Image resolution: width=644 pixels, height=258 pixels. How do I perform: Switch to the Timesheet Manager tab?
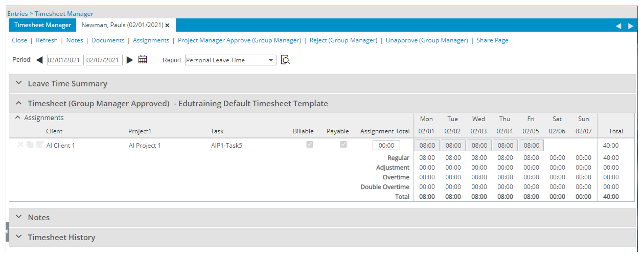point(42,25)
